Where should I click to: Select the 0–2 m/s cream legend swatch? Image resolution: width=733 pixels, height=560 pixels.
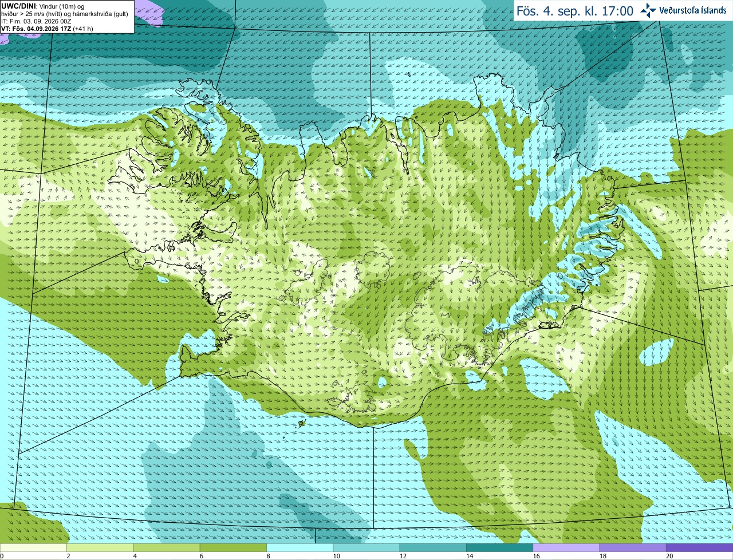coord(33,547)
